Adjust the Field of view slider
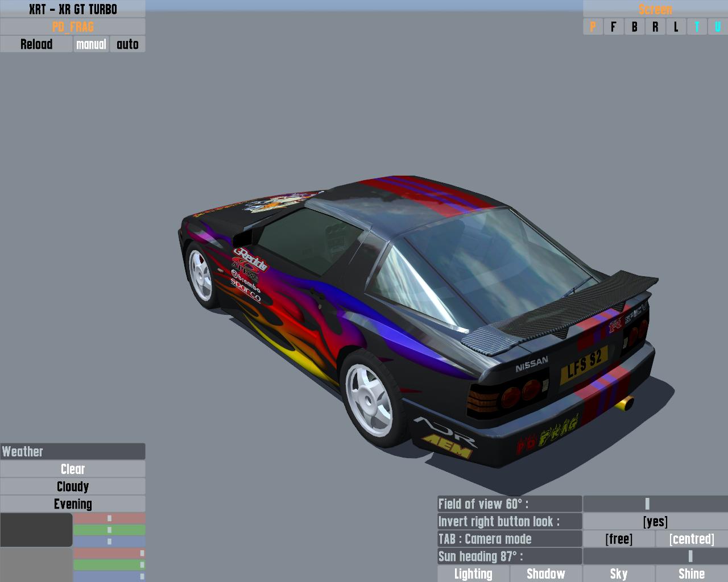Screen dimensions: 728x582 point(655,504)
